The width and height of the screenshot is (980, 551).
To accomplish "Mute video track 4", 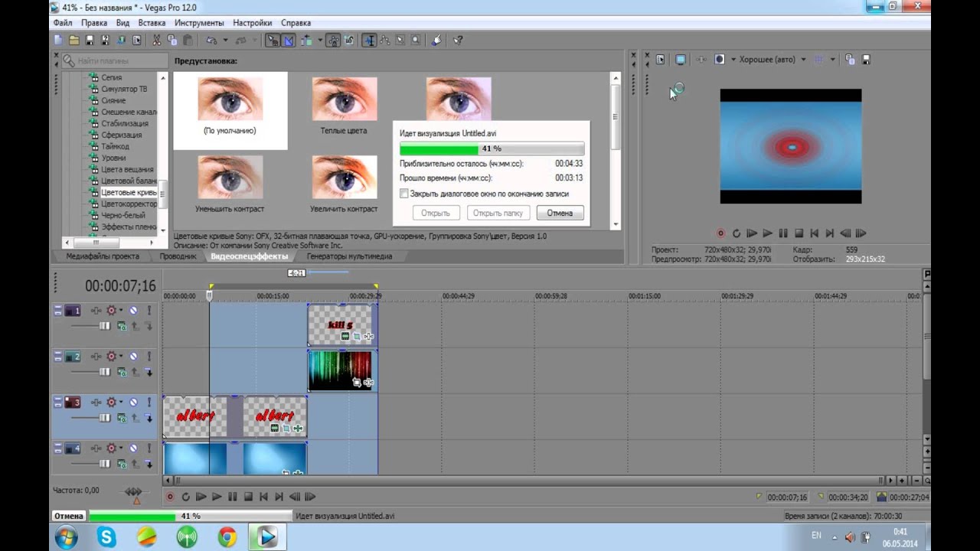I will [x=133, y=448].
